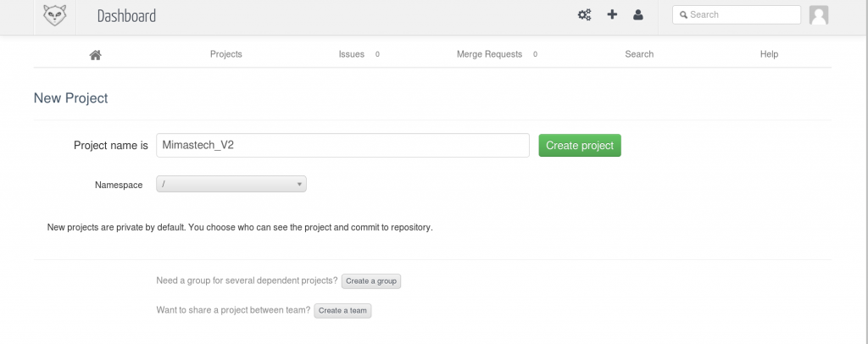
Task: Click the Project name input field
Action: tap(342, 146)
